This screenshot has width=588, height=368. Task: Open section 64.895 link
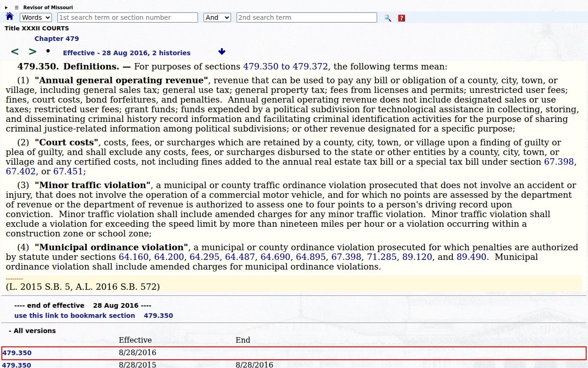311,257
